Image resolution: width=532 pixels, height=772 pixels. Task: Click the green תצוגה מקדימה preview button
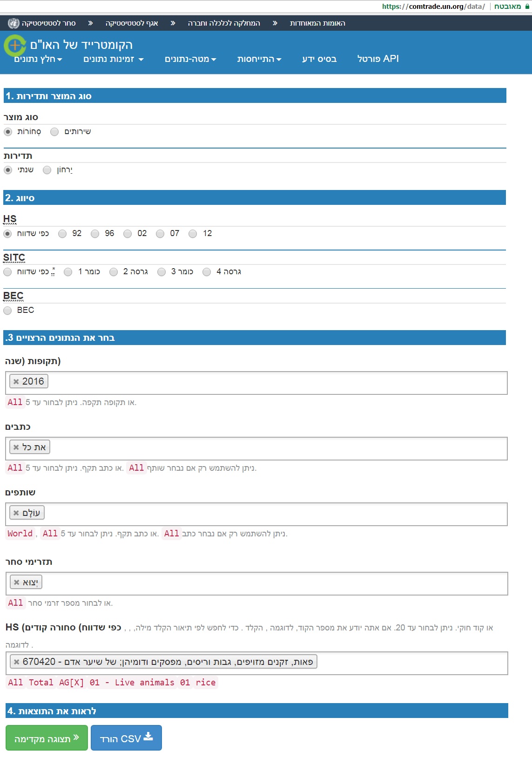[x=47, y=738]
